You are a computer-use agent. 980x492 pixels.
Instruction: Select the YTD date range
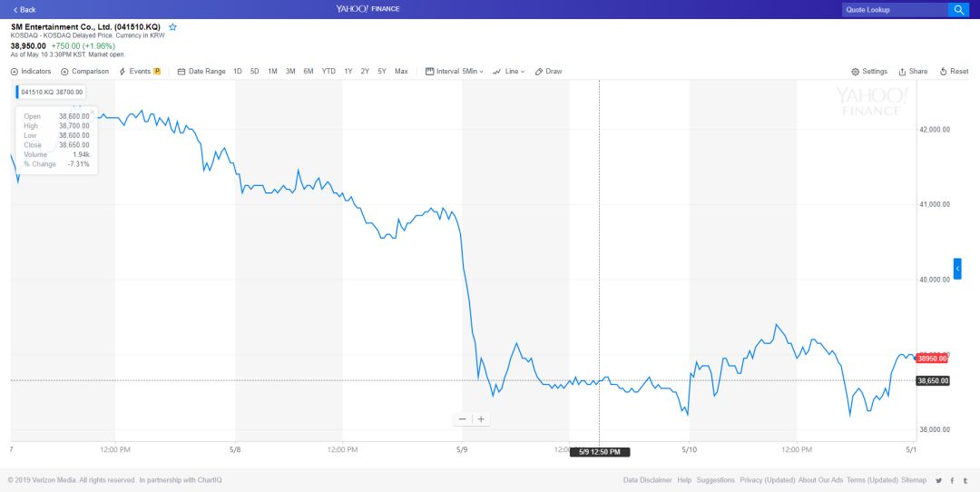(328, 72)
